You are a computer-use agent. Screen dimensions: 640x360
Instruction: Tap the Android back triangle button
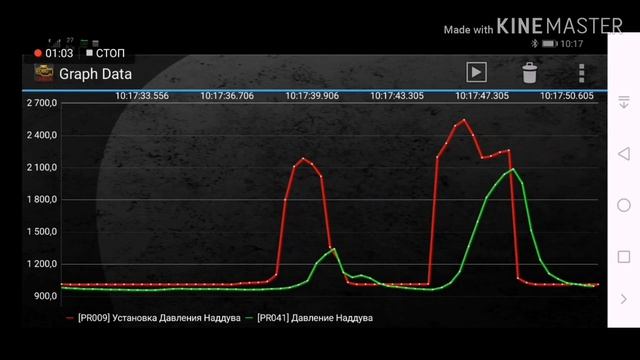click(x=623, y=154)
